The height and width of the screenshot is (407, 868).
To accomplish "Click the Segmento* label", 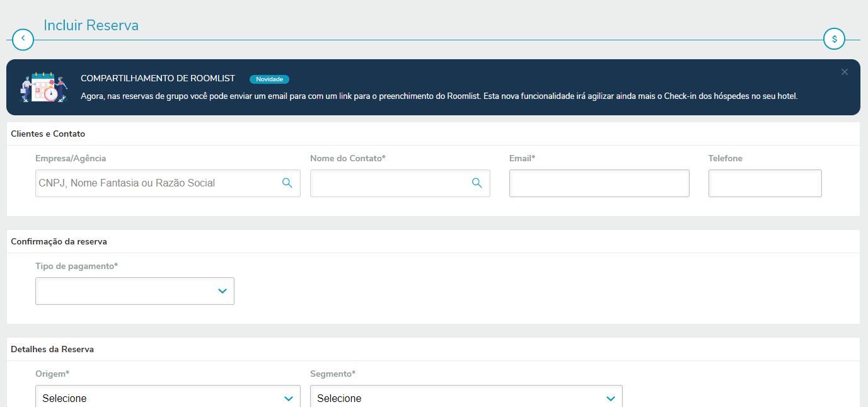I will tap(333, 374).
